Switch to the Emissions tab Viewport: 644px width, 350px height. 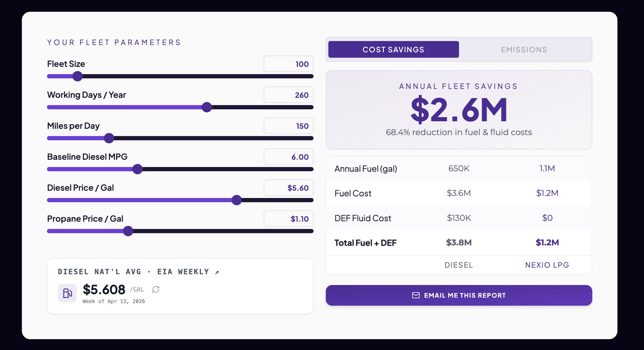[524, 50]
